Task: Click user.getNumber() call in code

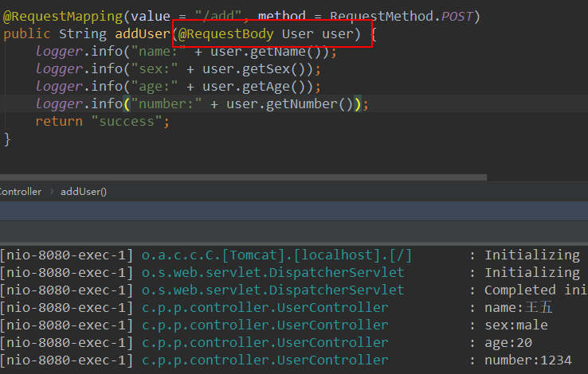Action: (289, 103)
